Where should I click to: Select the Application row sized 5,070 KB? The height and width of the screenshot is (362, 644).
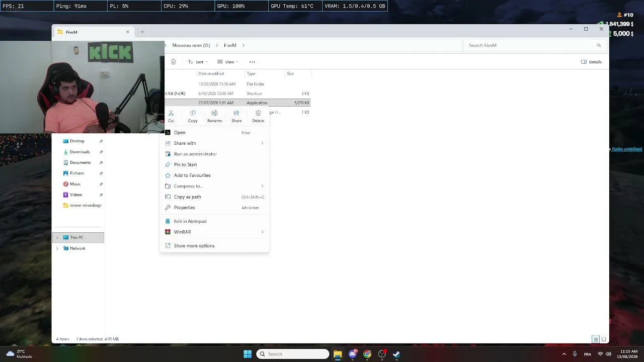click(237, 103)
